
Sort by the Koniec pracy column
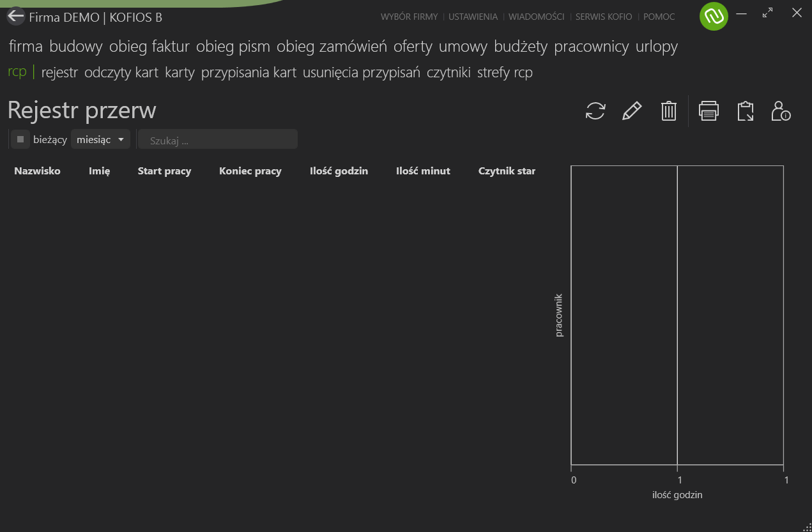point(250,171)
